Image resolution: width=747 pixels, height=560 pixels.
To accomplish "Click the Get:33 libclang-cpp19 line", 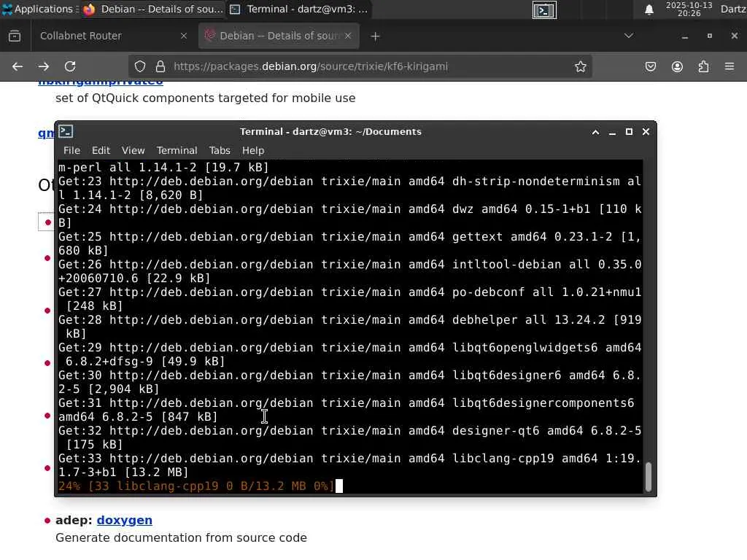I will (350, 465).
